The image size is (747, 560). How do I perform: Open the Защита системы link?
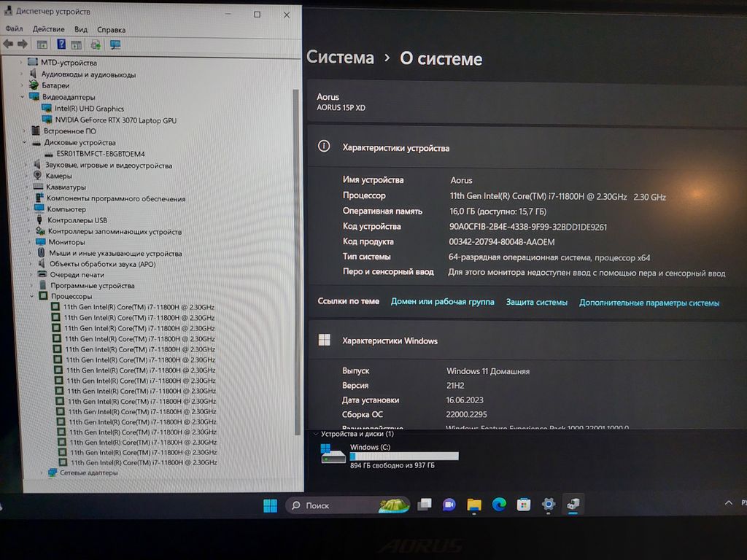click(x=536, y=303)
